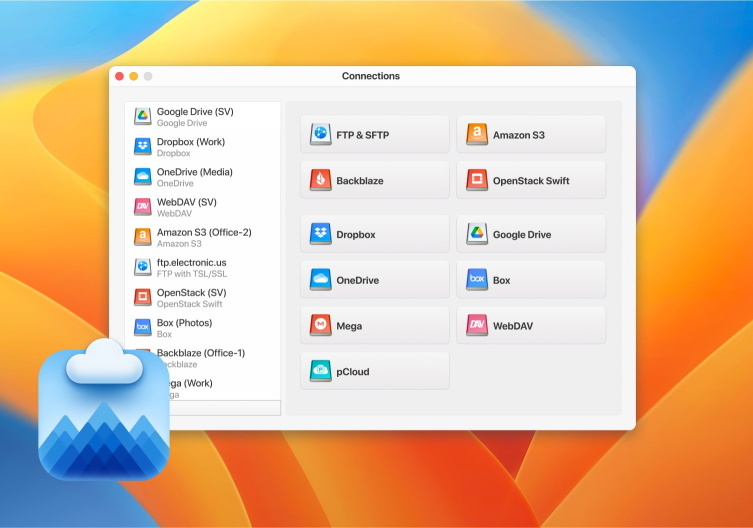Choose the Dropbox connection button
The width and height of the screenshot is (753, 528).
coord(375,234)
